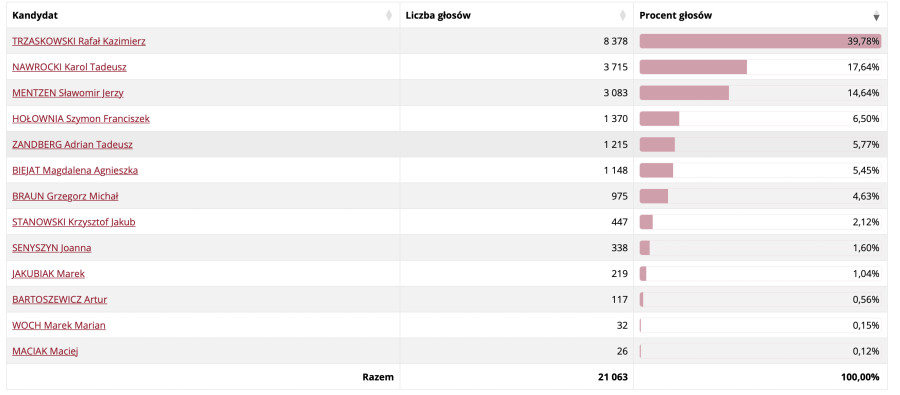The image size is (900, 395).
Task: Open BRAUN Grzegorz Michał link
Action: (x=65, y=196)
